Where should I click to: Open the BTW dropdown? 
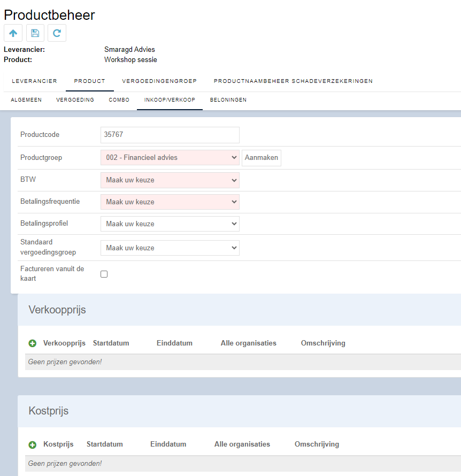pos(170,180)
